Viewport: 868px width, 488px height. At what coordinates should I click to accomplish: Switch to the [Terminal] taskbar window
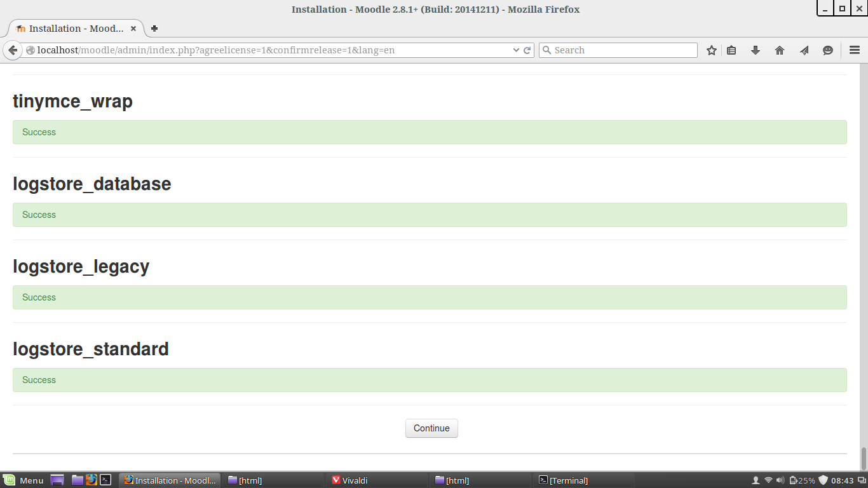coord(584,480)
